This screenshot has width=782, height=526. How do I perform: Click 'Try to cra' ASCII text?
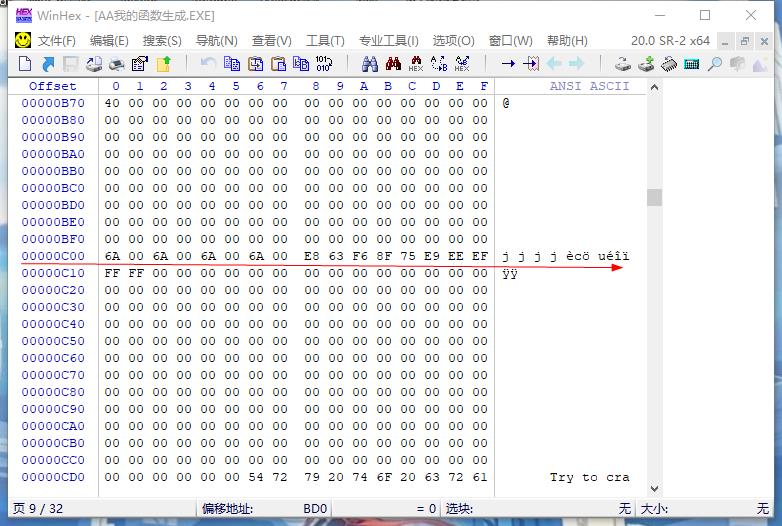coord(589,477)
